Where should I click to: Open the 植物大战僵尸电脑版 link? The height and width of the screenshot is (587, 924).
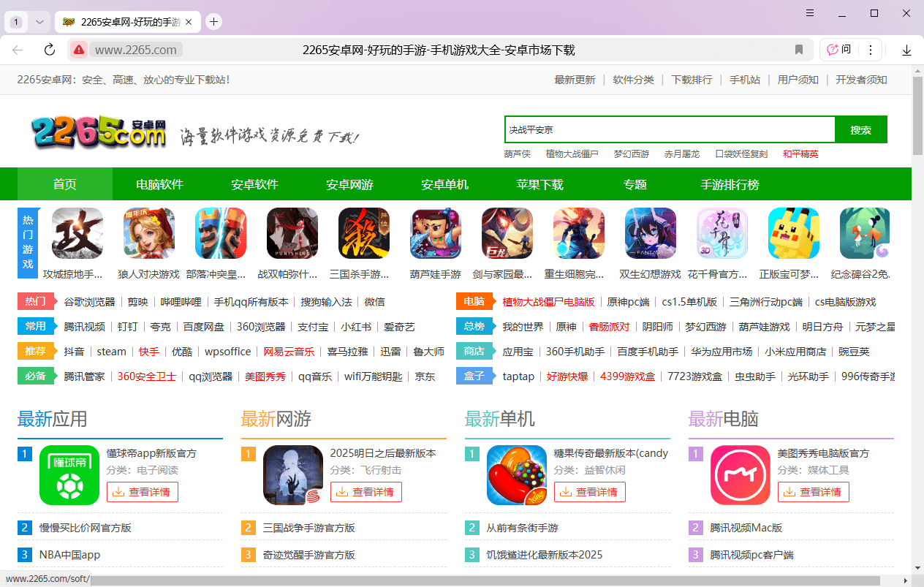pos(548,301)
